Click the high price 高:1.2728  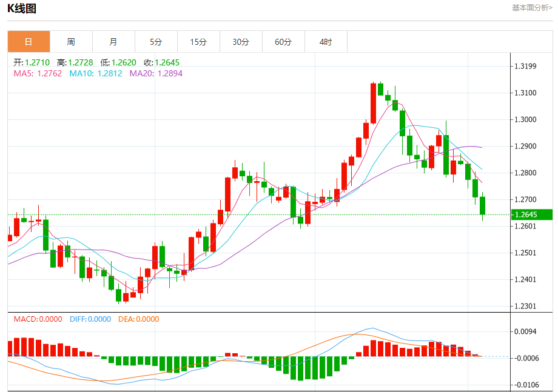point(75,62)
